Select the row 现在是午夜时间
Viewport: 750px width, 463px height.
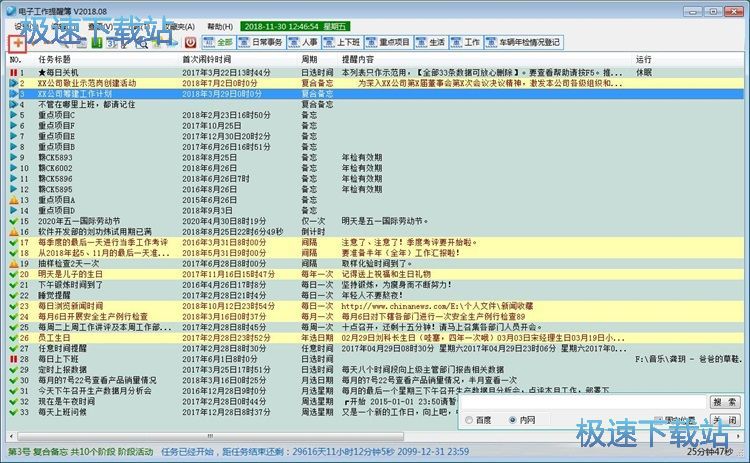376,401
